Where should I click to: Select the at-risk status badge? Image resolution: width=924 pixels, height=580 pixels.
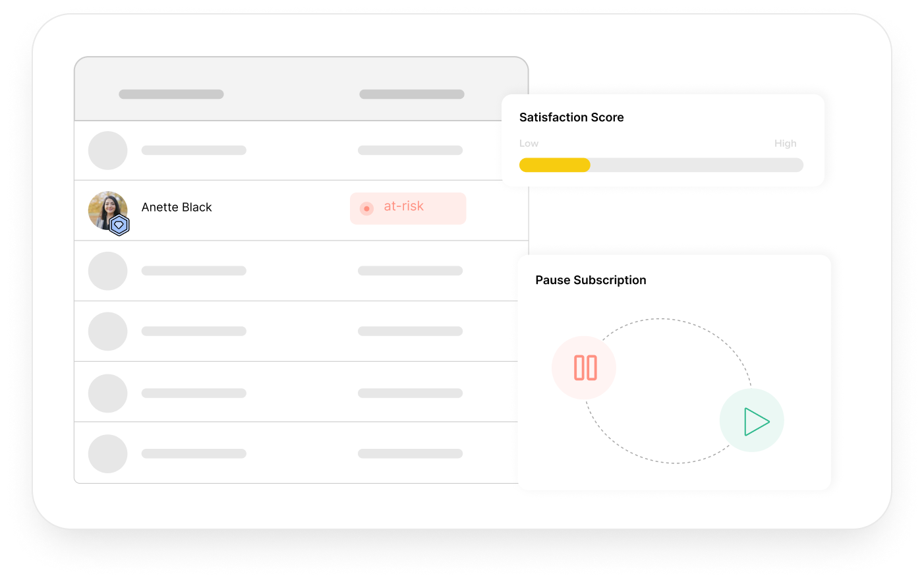point(408,208)
